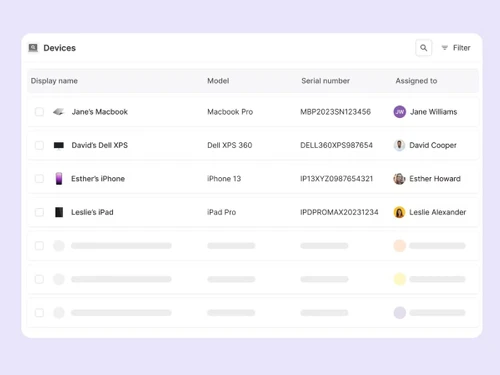Viewport: 500px width, 375px height.
Task: Click the iPhone 13 model cell
Action: pos(224,179)
